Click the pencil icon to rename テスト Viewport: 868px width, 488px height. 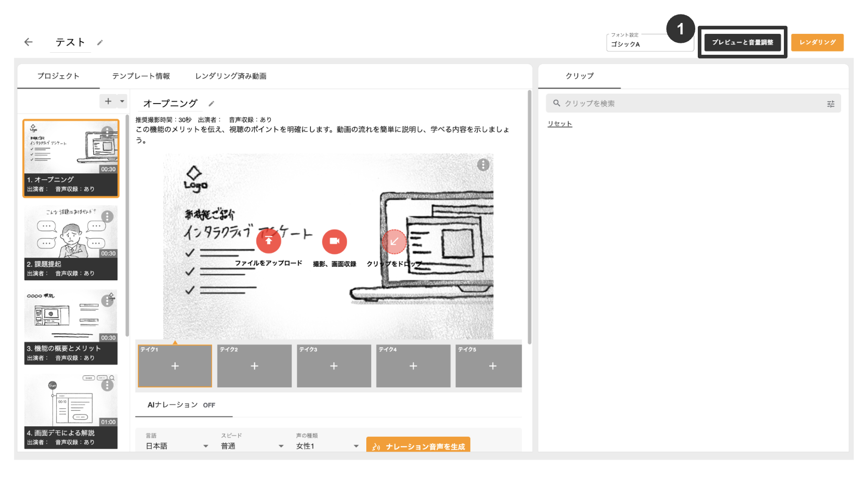pos(101,43)
